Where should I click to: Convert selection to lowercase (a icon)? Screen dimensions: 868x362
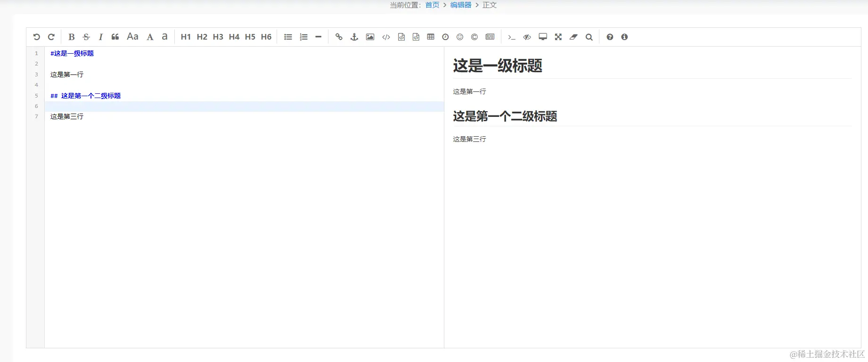(x=164, y=37)
